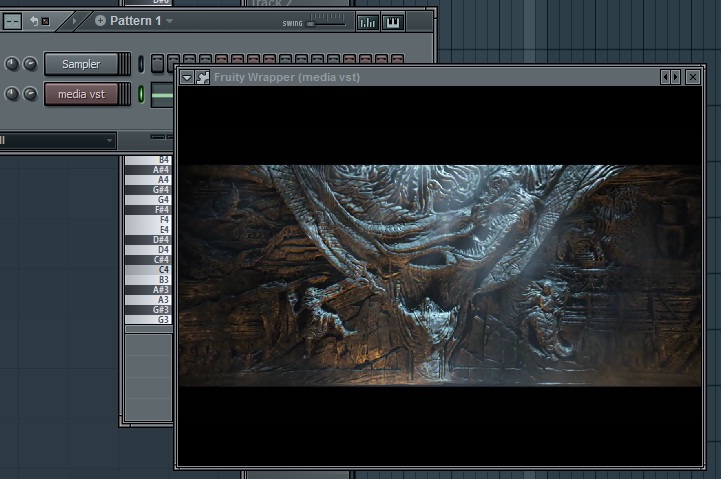Viewport: 721px width, 479px height.
Task: Click the media vst channel volume knob
Action: [30, 94]
